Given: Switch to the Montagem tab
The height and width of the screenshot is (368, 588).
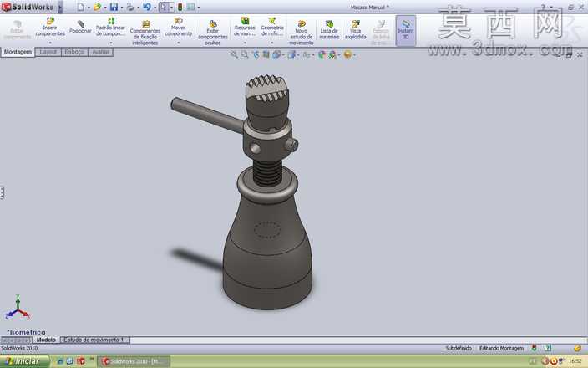Looking at the screenshot, I should [x=18, y=52].
